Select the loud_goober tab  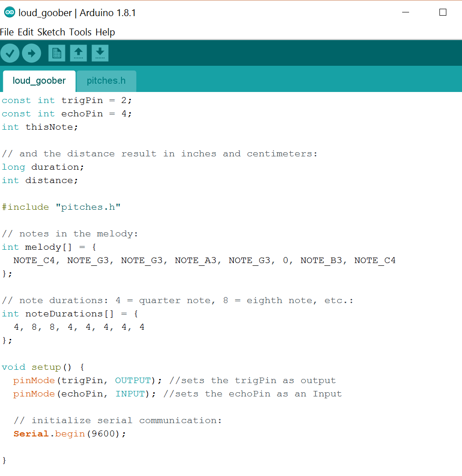pos(39,81)
